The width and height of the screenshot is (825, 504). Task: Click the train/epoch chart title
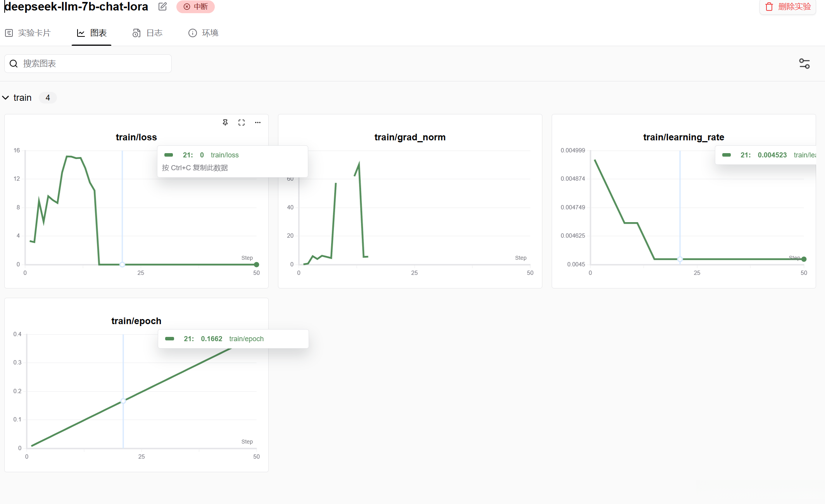tap(136, 321)
